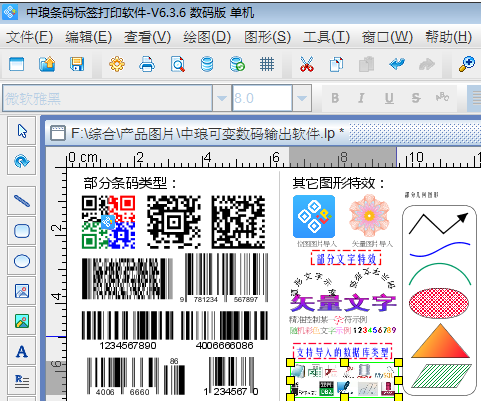Open the 工具(T) menu

tap(326, 37)
